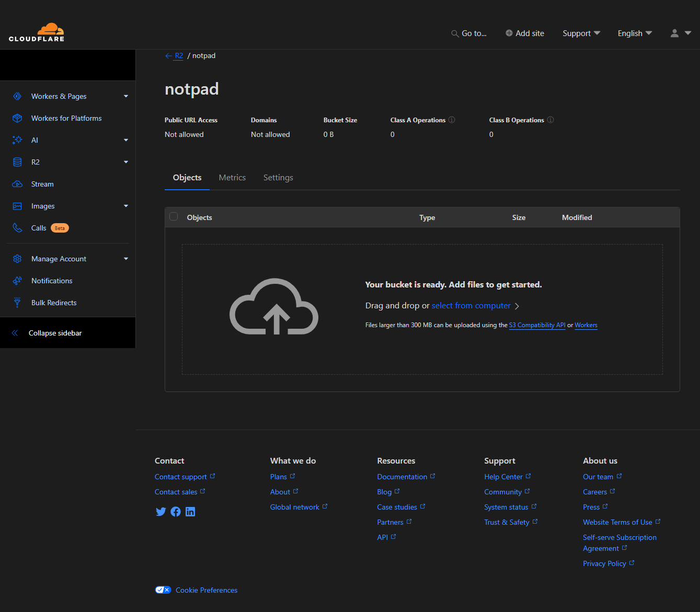Screen dimensions: 700x612
Task: Open Notifications from the sidebar icon
Action: 17,281
